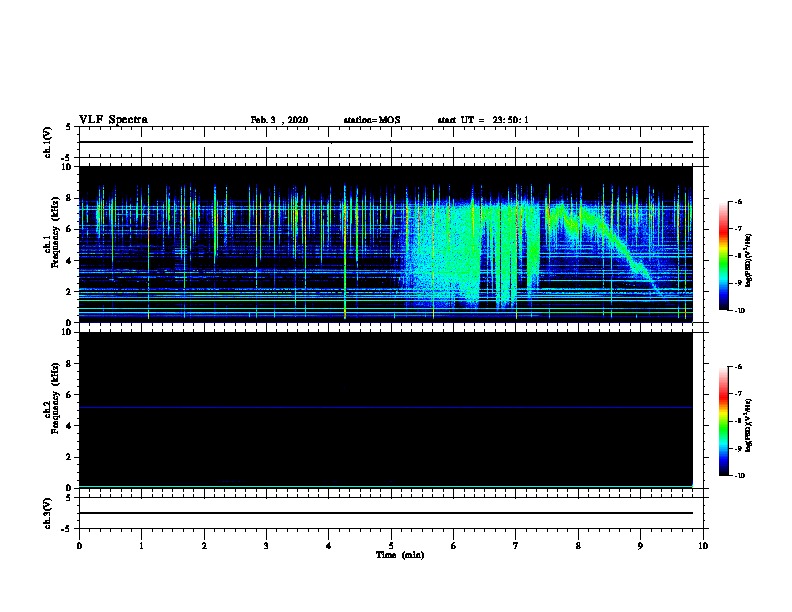Click the "8" tick on ch.1 frequency axis
The width and height of the screenshot is (792, 612).
70,198
